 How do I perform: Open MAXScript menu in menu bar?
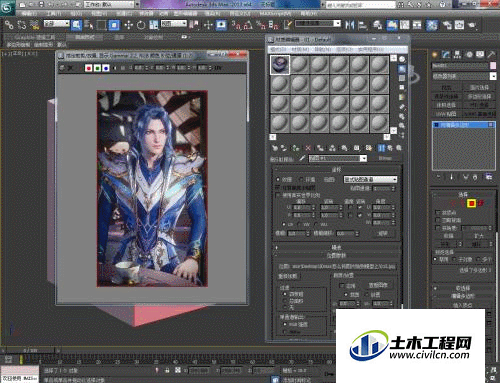coord(275,14)
